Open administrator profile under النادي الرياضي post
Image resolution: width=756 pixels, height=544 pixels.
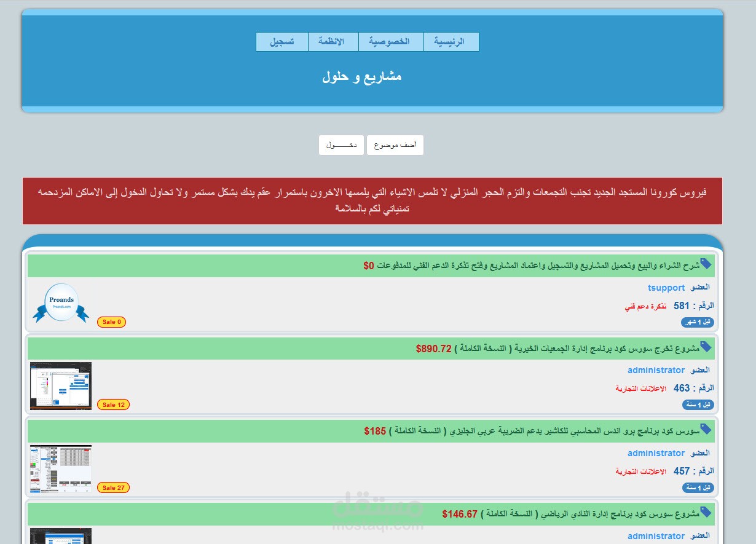coord(656,536)
